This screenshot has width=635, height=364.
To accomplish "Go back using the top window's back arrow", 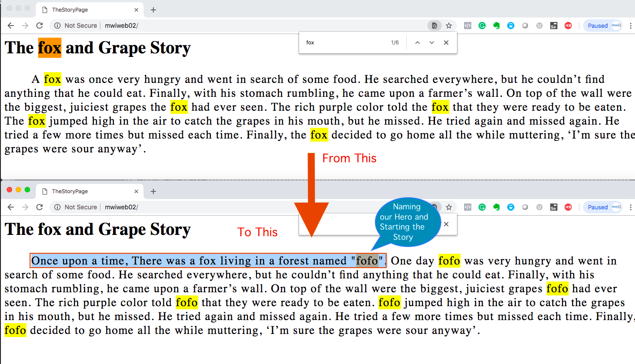I will [x=11, y=26].
